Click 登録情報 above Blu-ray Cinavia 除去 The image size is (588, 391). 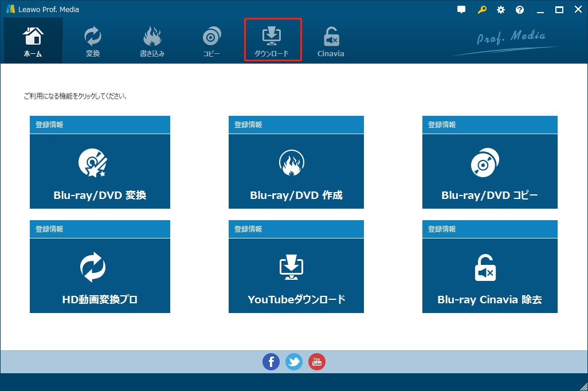pyautogui.click(x=490, y=229)
